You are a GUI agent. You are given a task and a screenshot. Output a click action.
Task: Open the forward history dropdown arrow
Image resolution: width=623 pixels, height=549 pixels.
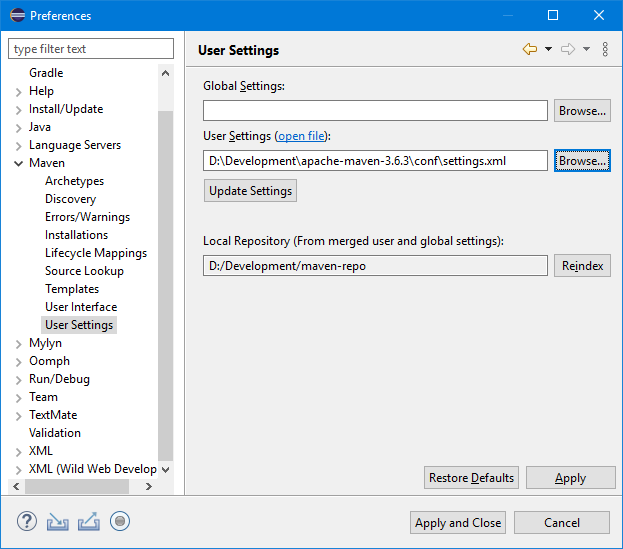[586, 49]
